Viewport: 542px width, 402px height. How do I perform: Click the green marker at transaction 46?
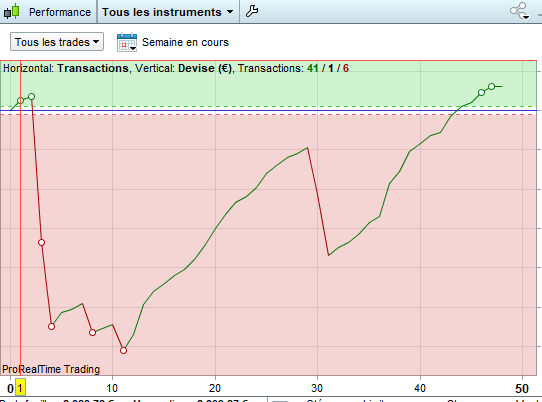coord(482,93)
